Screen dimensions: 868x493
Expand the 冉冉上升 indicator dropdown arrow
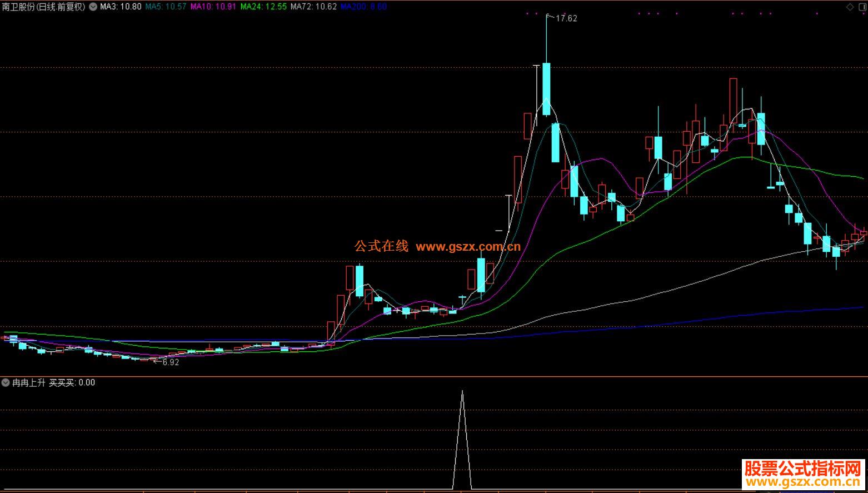(6, 382)
